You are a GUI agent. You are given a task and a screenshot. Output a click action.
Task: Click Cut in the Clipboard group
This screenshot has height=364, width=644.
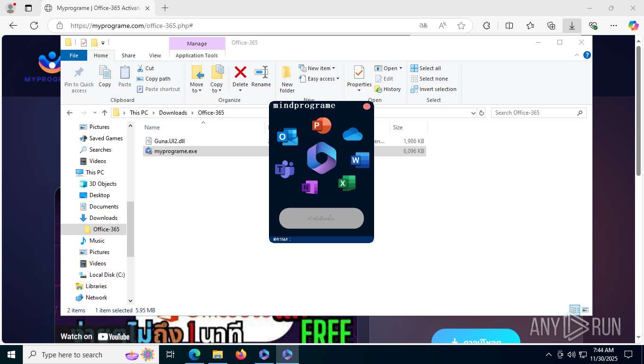point(145,68)
